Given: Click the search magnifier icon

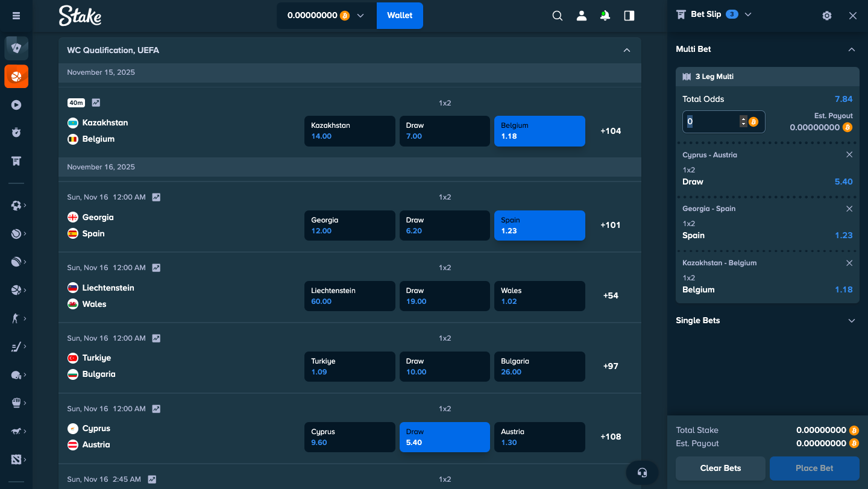Looking at the screenshot, I should [x=558, y=16].
